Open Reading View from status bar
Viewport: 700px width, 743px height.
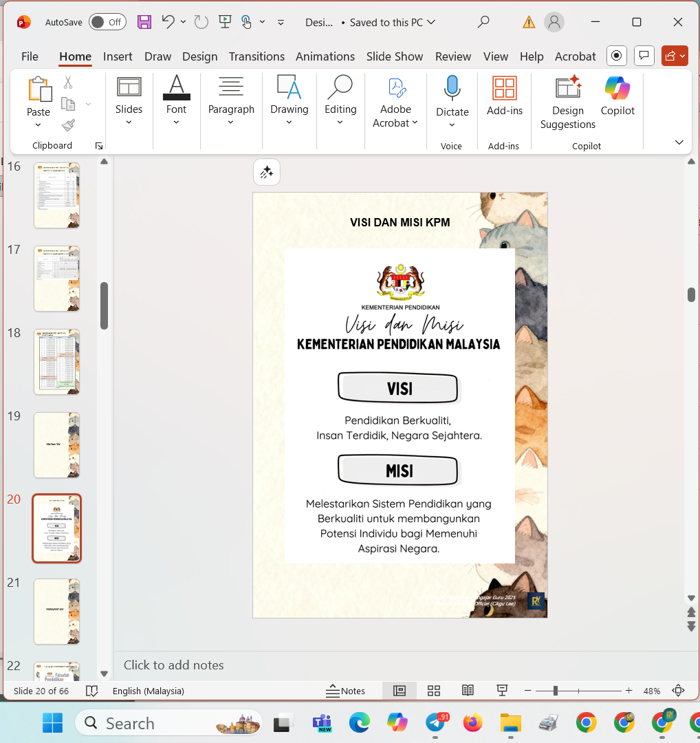[x=468, y=691]
